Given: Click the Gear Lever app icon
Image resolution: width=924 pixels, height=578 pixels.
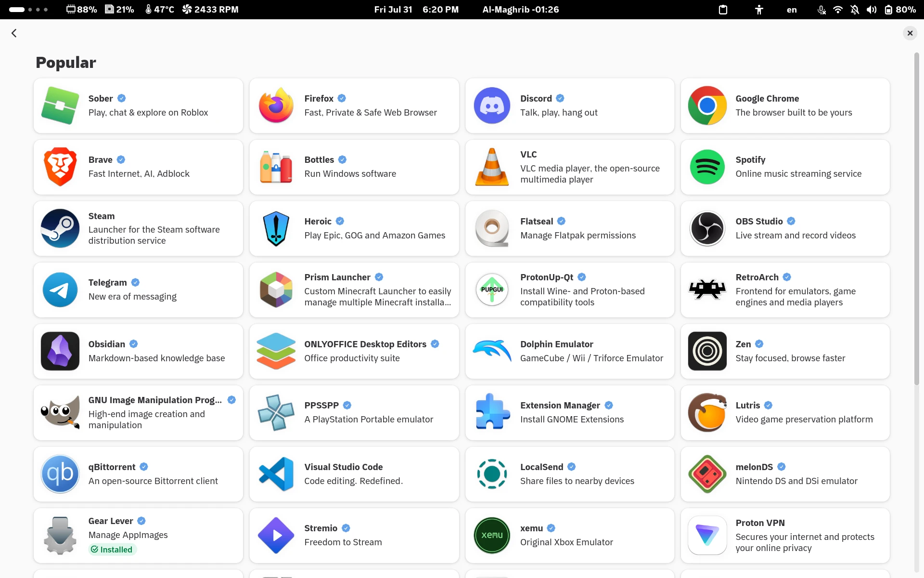Looking at the screenshot, I should click(x=60, y=536).
